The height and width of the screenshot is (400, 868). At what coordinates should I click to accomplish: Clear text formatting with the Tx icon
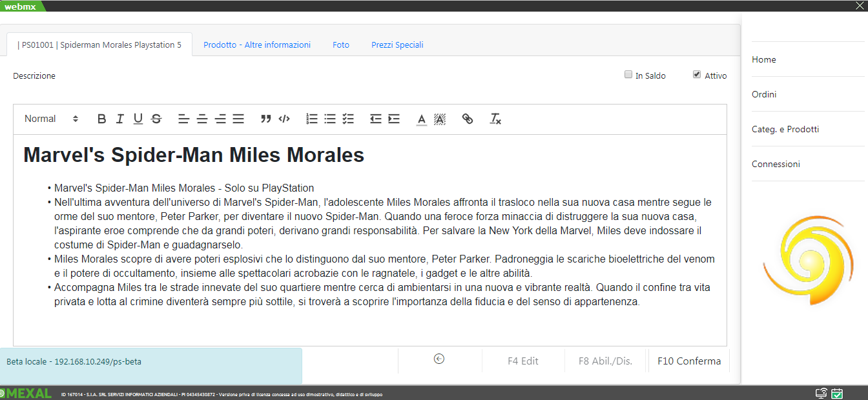coord(495,119)
